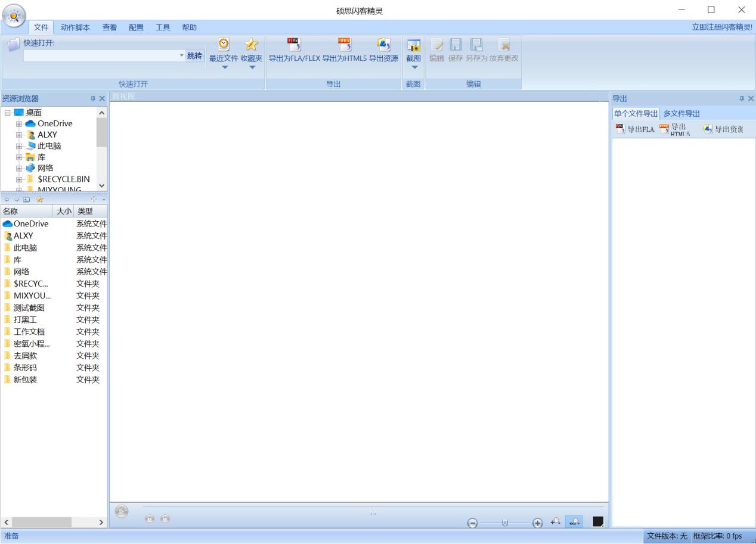Open the 工具 ribbon tab
This screenshot has height=544, width=756.
pyautogui.click(x=163, y=27)
